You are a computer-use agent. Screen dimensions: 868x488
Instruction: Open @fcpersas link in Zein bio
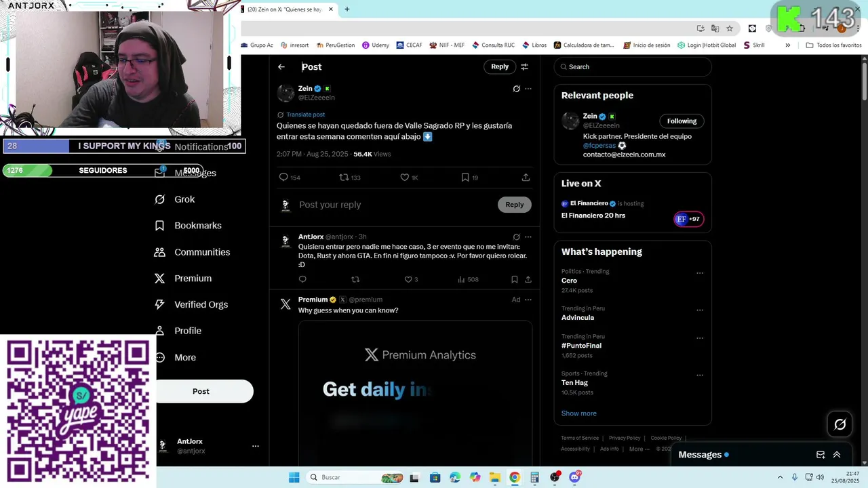coord(599,146)
